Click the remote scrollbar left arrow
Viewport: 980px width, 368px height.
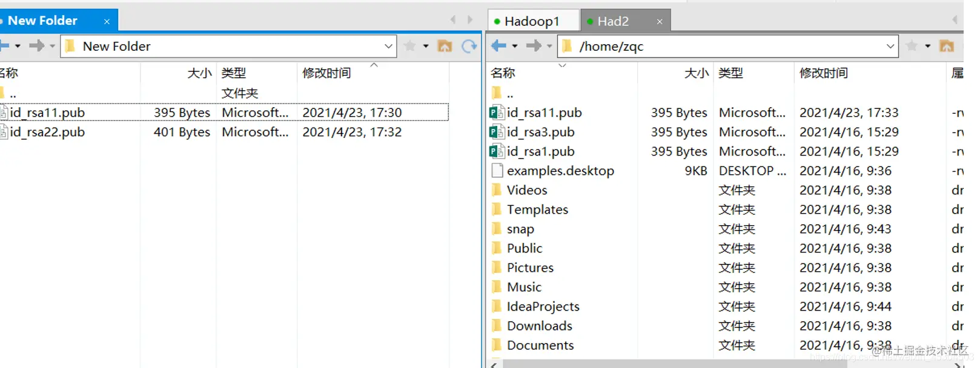(494, 365)
